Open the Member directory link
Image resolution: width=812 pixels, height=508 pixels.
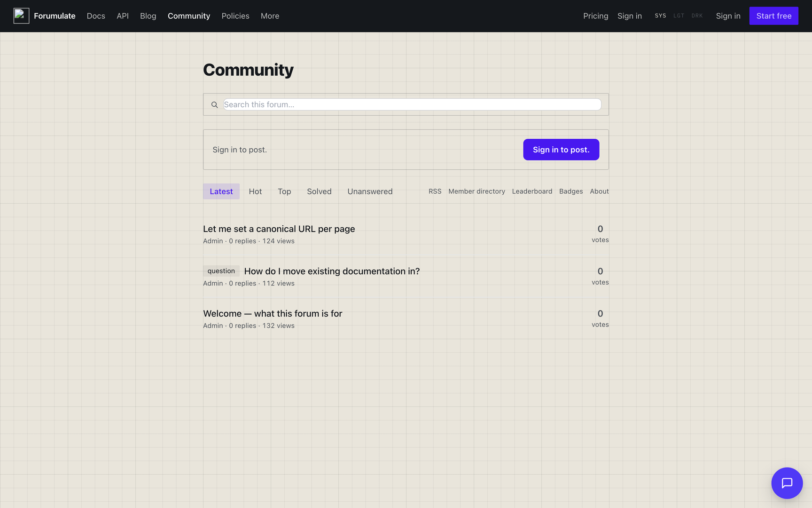click(x=476, y=191)
